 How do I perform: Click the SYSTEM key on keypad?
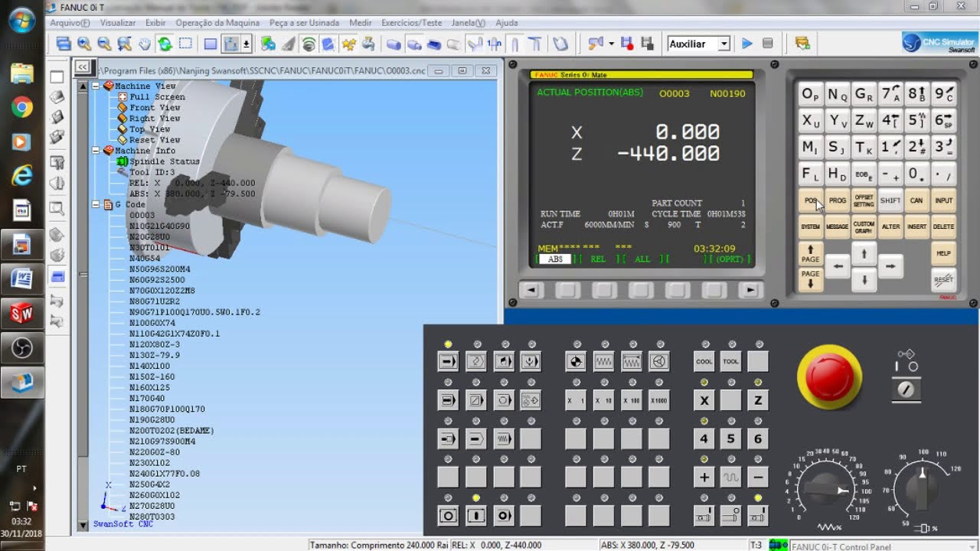tap(810, 227)
